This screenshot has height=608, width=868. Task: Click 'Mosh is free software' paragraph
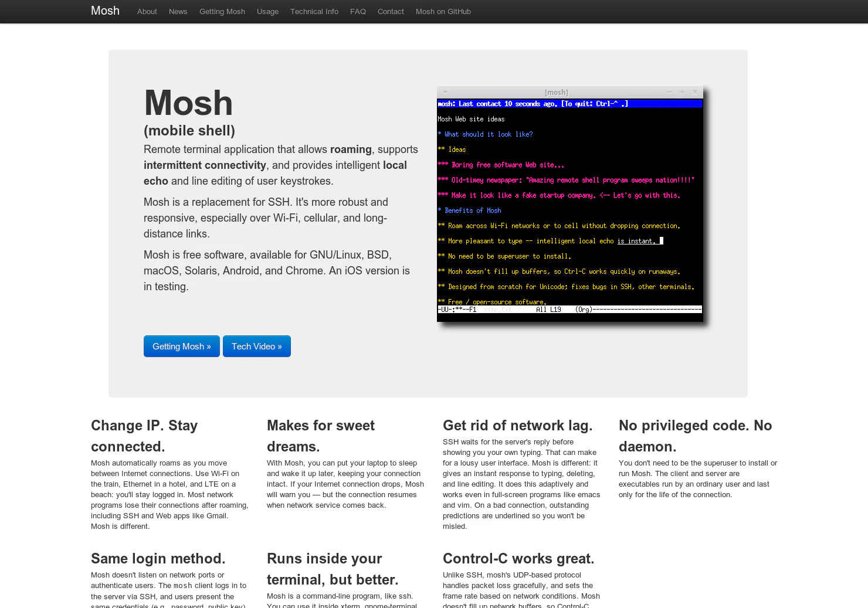click(277, 270)
